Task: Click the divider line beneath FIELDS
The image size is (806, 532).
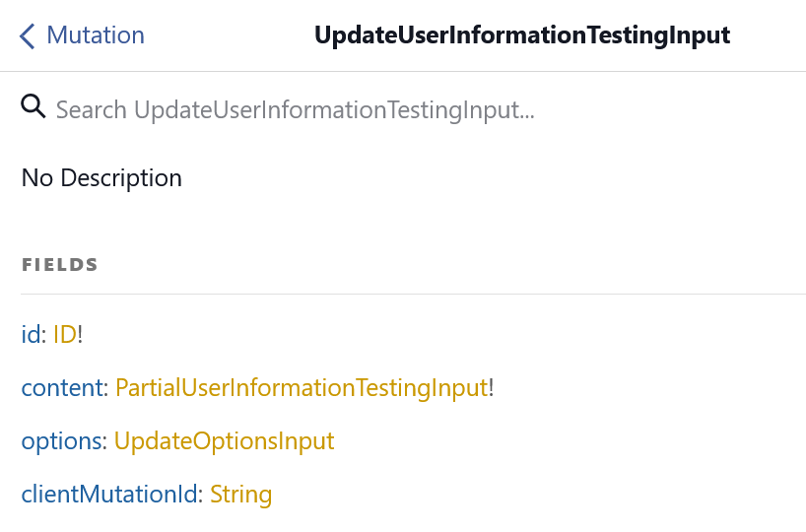Action: pyautogui.click(x=413, y=294)
